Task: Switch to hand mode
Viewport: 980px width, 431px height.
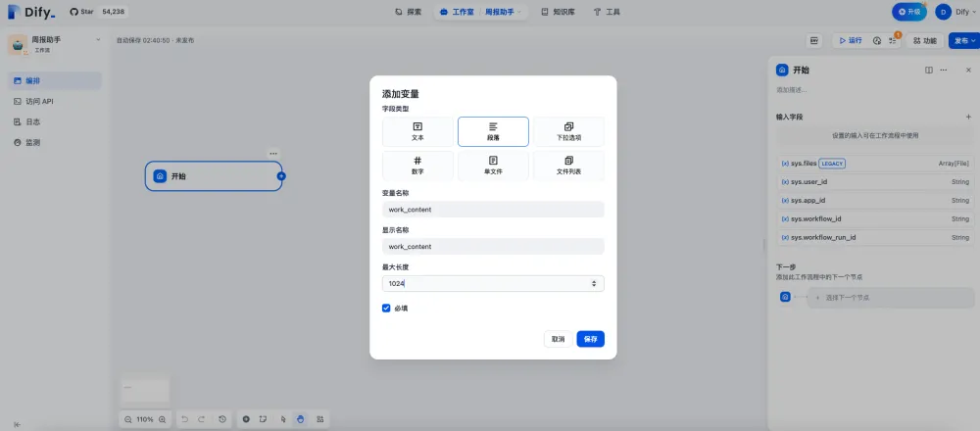Action: (301, 419)
